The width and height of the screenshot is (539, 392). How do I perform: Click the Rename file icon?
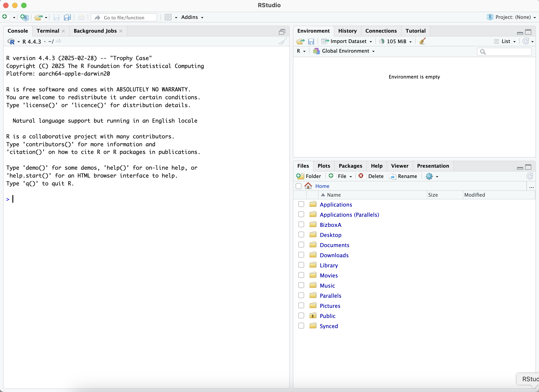click(x=392, y=176)
